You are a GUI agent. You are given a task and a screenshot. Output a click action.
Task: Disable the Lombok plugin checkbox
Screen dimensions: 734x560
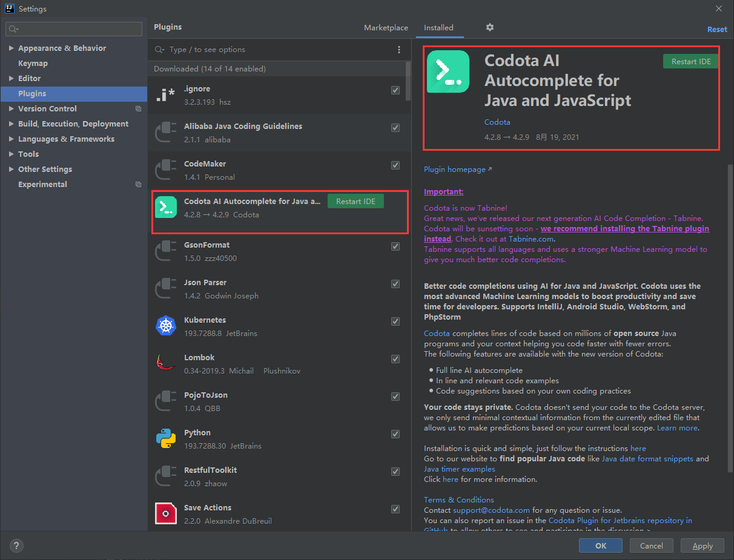[x=395, y=359]
